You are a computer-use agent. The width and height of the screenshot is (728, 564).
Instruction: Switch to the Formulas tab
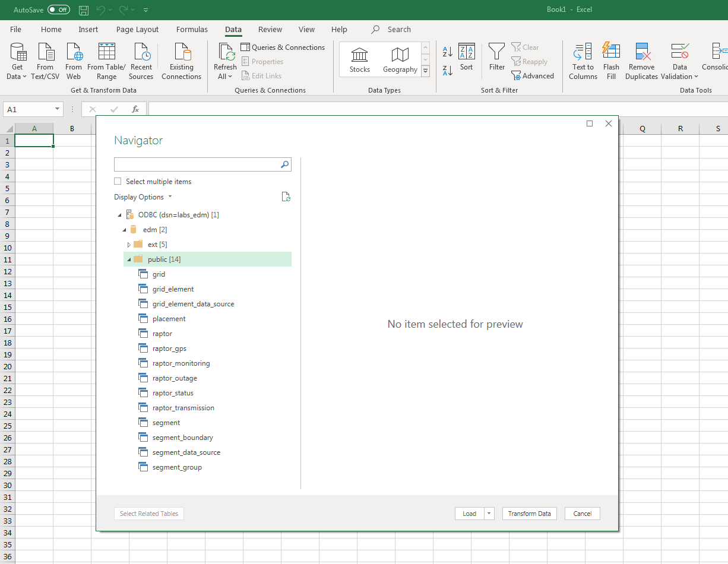192,30
